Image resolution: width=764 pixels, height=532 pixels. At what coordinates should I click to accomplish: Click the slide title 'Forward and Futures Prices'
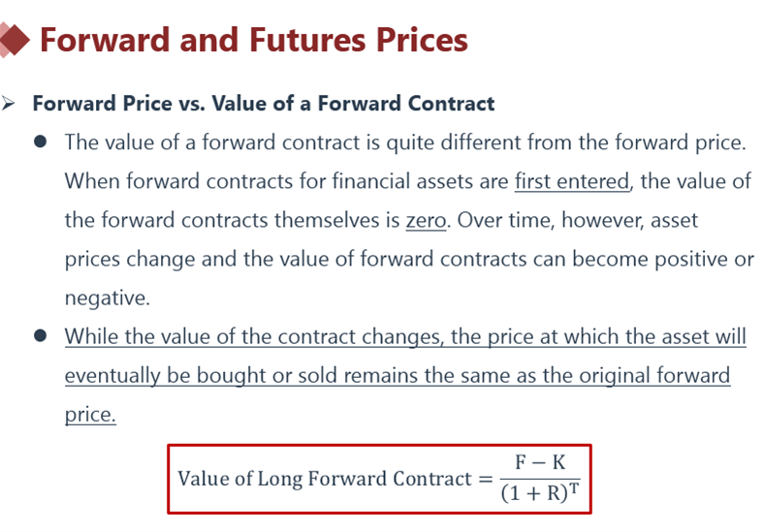click(254, 41)
